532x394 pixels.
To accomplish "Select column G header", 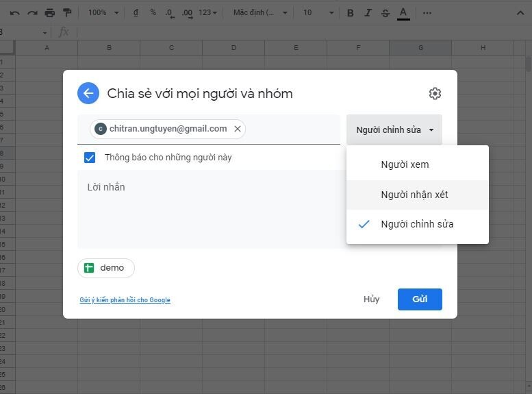I will (x=420, y=47).
